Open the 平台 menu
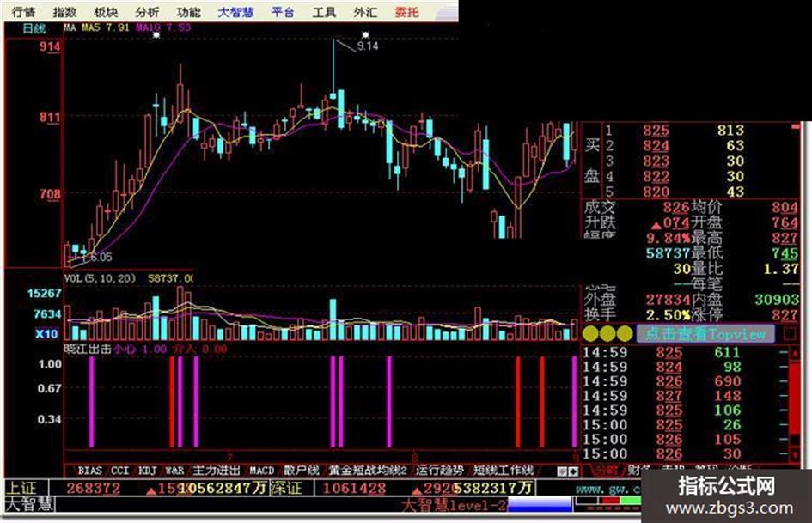812x523 pixels. coord(283,12)
